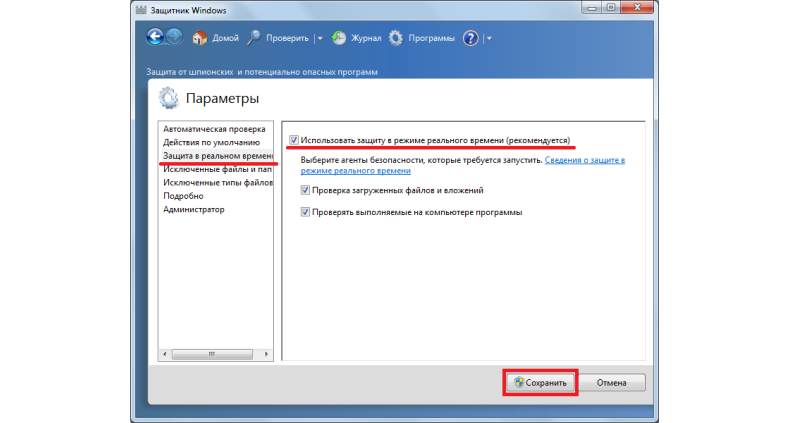Screen dimensions: 800x423
Task: Click the blue help question mark icon
Action: click(470, 38)
